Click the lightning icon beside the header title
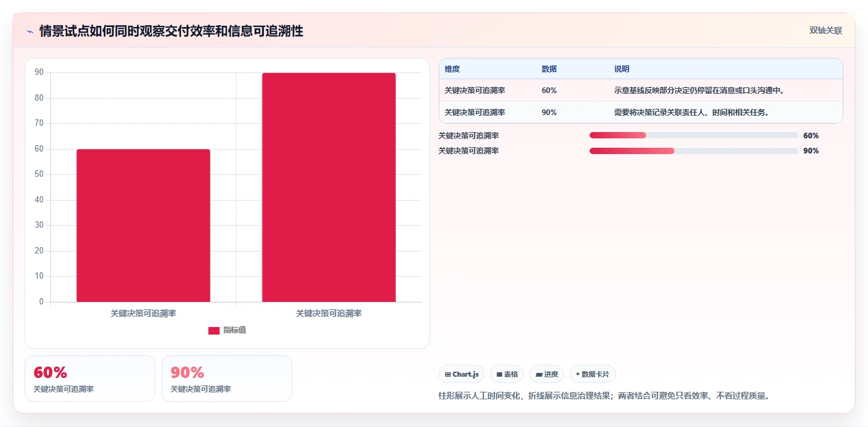 pos(30,31)
